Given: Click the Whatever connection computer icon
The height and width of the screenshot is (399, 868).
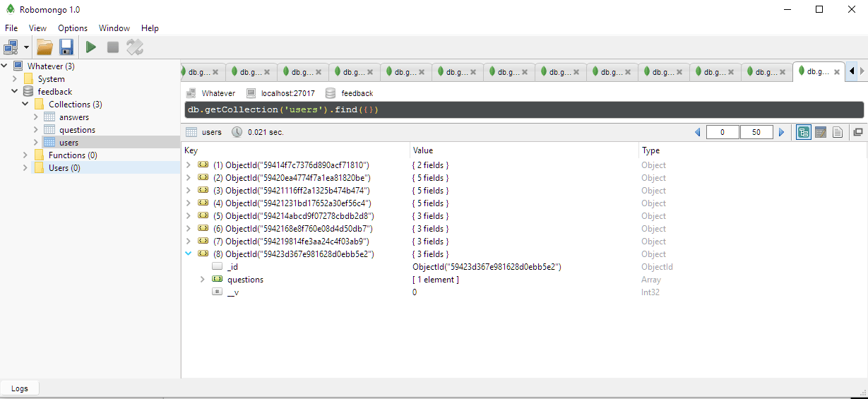Looking at the screenshot, I should tap(18, 66).
